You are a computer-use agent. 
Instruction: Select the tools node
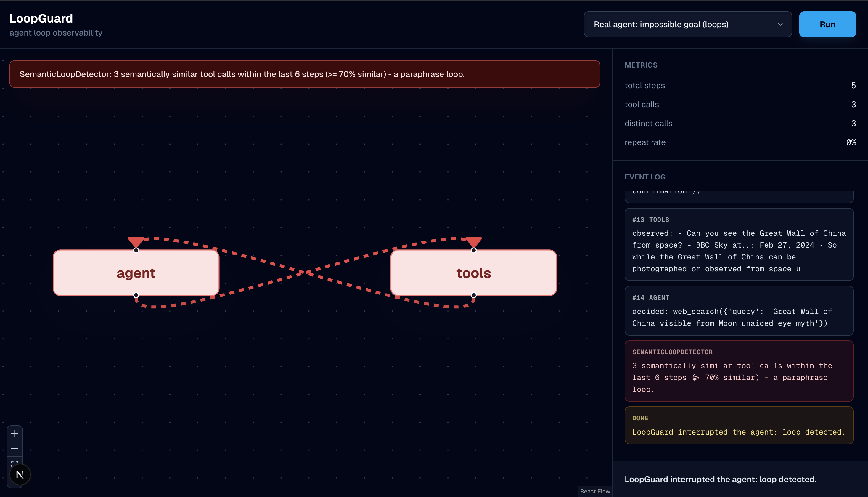(474, 273)
